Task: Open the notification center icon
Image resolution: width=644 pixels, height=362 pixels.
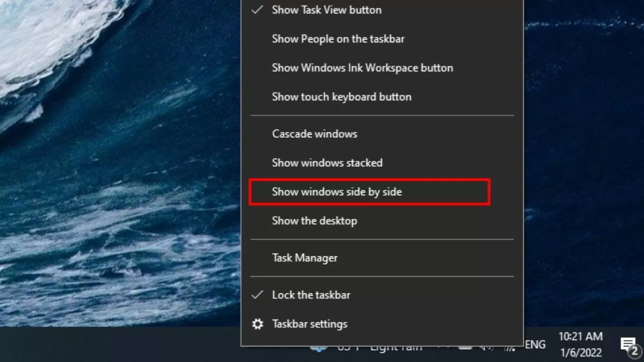Action: 628,345
